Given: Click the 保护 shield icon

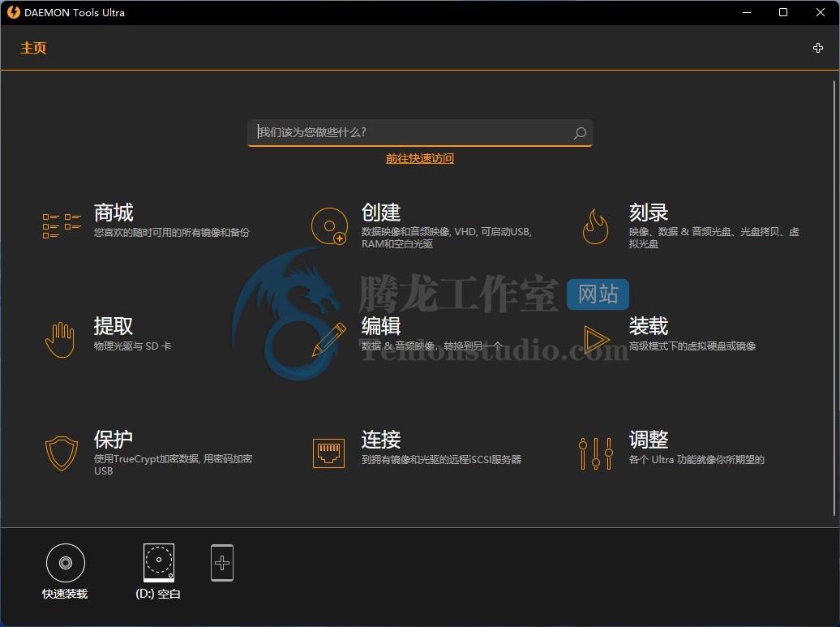Looking at the screenshot, I should pyautogui.click(x=62, y=453).
